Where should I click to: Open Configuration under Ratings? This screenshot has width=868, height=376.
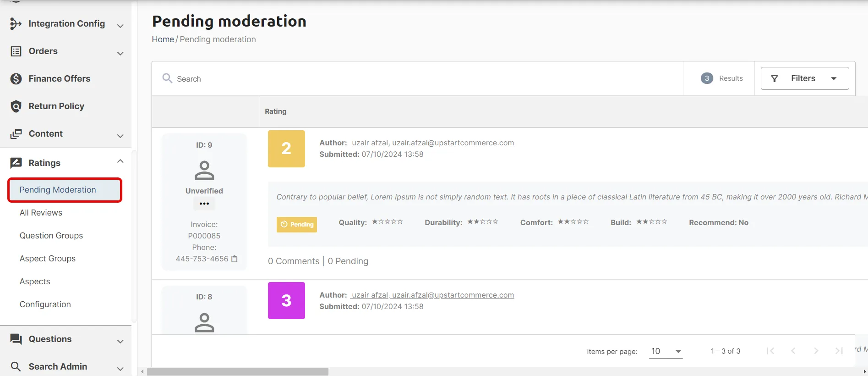(x=45, y=304)
